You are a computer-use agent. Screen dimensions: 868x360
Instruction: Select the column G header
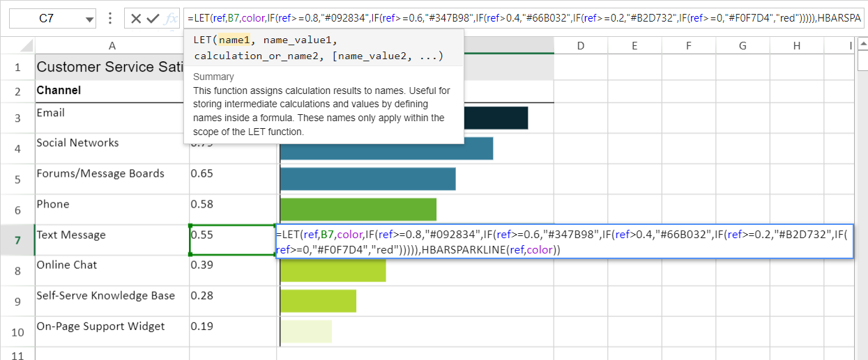[743, 46]
